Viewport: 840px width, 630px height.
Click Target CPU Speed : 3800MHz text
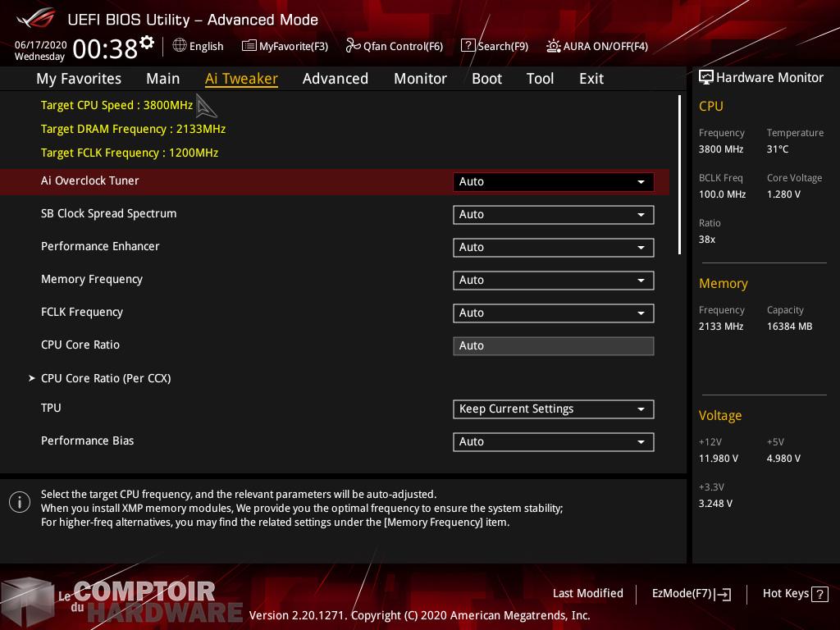click(x=116, y=105)
